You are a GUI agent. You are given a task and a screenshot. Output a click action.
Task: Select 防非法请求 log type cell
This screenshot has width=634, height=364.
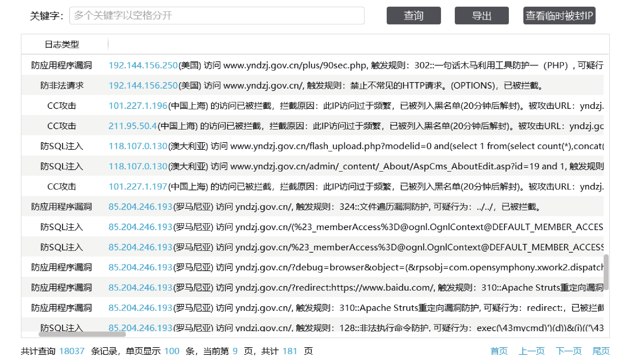pyautogui.click(x=62, y=86)
